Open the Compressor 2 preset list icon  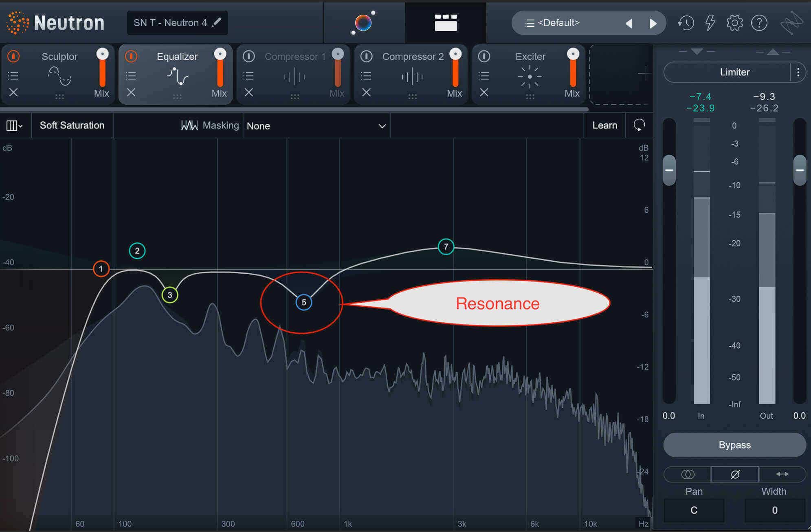366,75
